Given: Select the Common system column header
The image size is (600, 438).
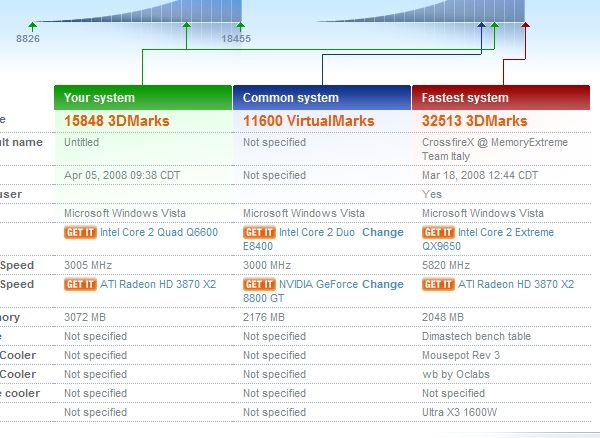Looking at the screenshot, I should pos(322,98).
